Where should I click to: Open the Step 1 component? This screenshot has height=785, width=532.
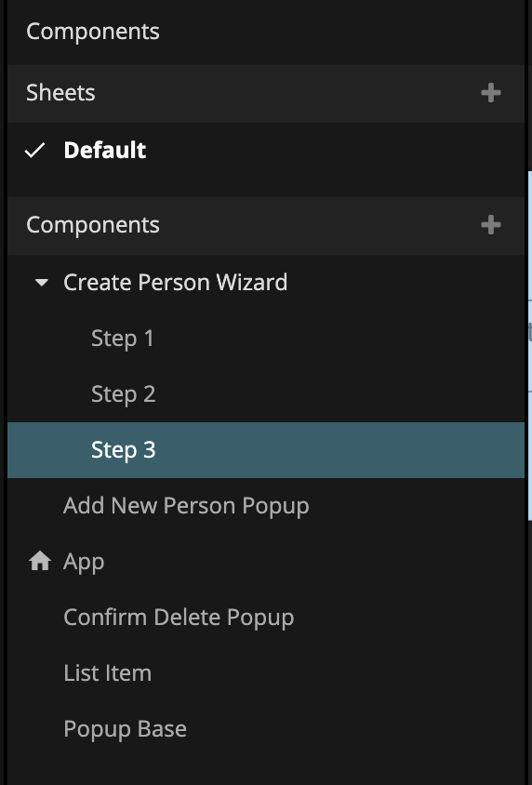(122, 339)
